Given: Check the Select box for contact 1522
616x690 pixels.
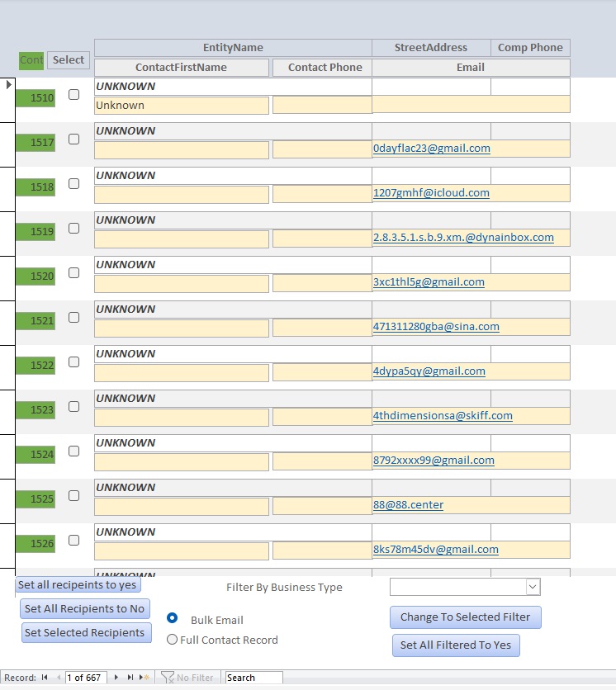Looking at the screenshot, I should point(74,362).
